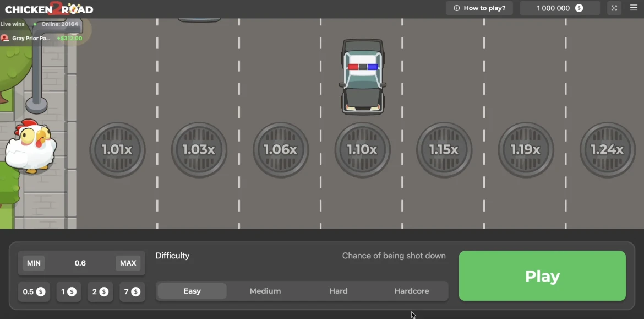Choose the 1 dollar quick bet
This screenshot has height=319, width=644.
[69, 292]
